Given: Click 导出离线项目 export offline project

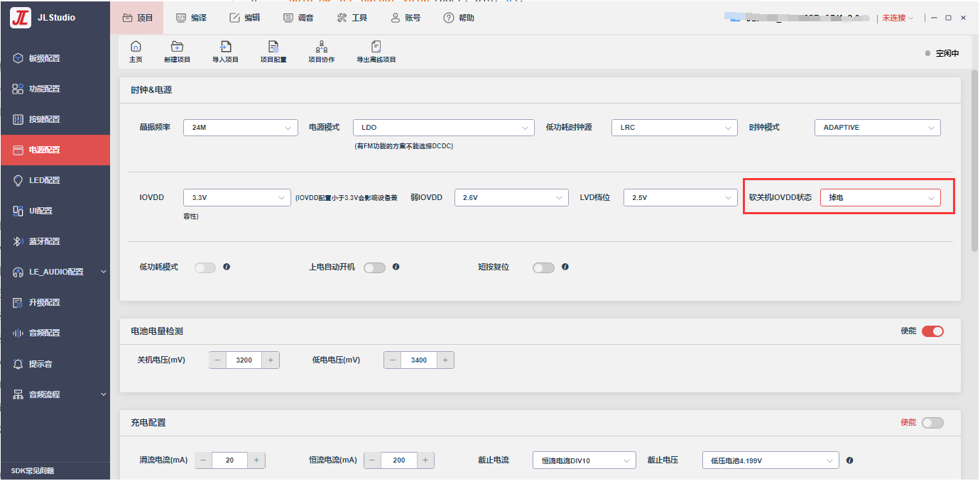Looking at the screenshot, I should (376, 52).
